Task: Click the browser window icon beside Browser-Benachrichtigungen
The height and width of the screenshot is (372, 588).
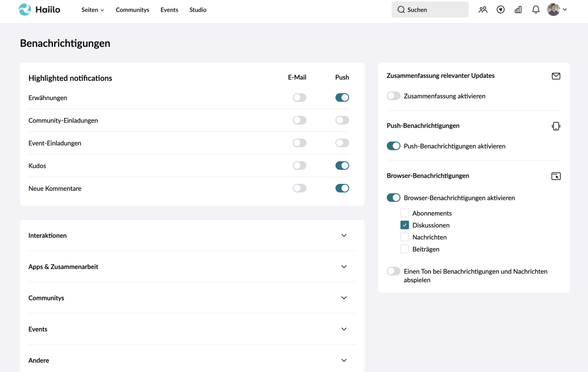Action: 556,176
